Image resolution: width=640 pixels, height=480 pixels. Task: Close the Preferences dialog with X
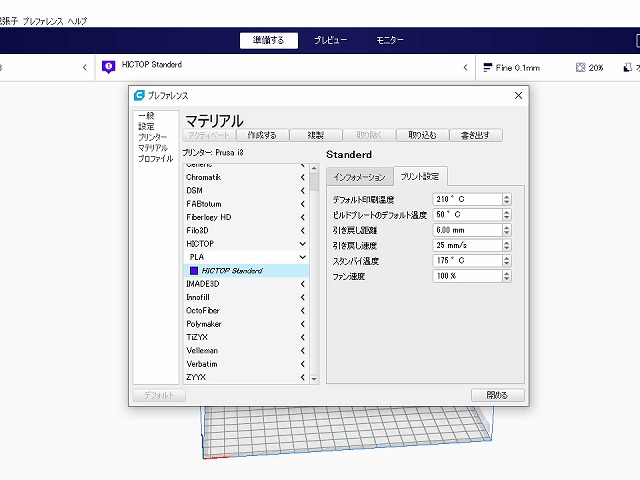point(518,96)
